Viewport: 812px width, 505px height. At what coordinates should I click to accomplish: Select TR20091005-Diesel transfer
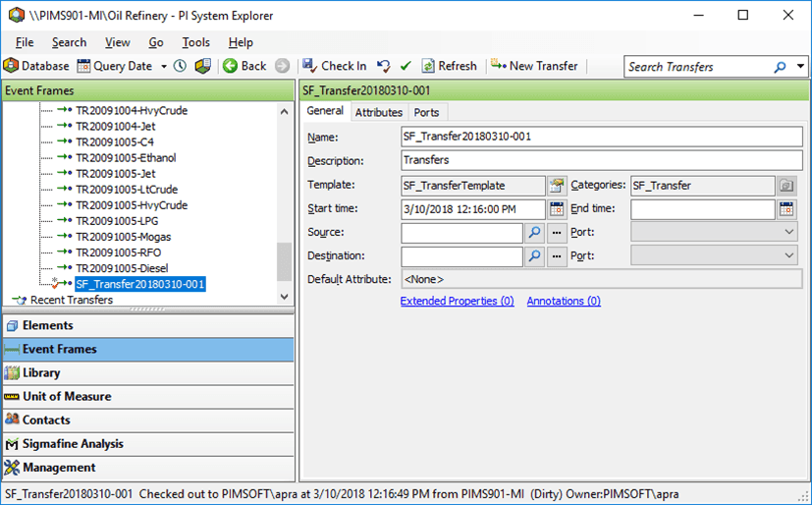click(122, 268)
